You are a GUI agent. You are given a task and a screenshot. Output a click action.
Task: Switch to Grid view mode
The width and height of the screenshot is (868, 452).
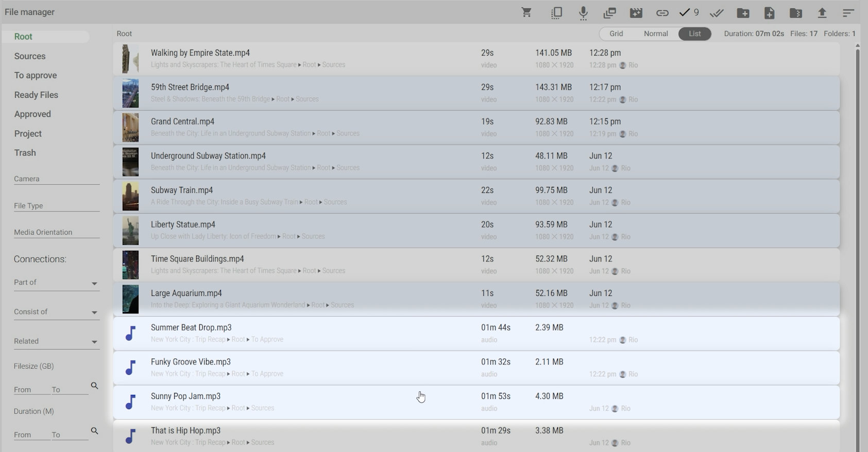pyautogui.click(x=616, y=33)
